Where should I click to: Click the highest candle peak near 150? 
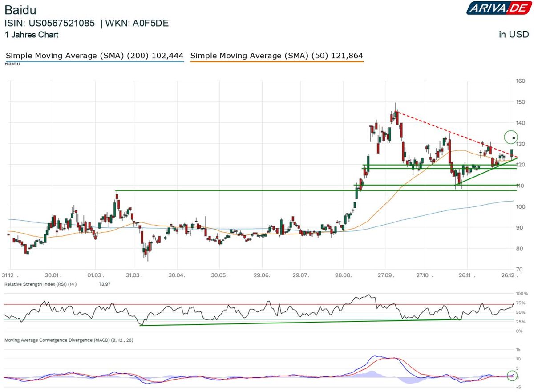[x=395, y=111]
